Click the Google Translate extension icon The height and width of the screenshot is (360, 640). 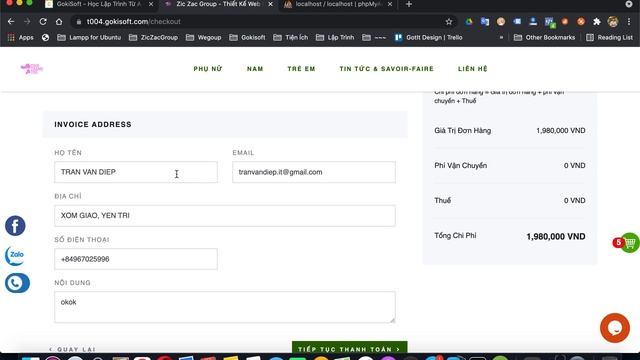click(484, 22)
